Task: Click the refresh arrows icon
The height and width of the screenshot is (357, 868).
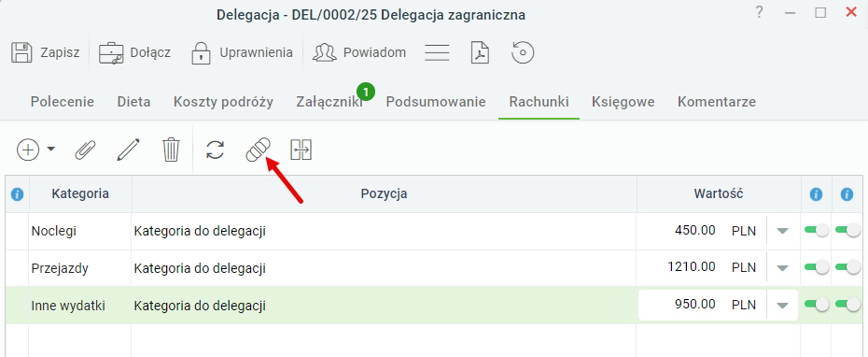Action: coord(215,150)
